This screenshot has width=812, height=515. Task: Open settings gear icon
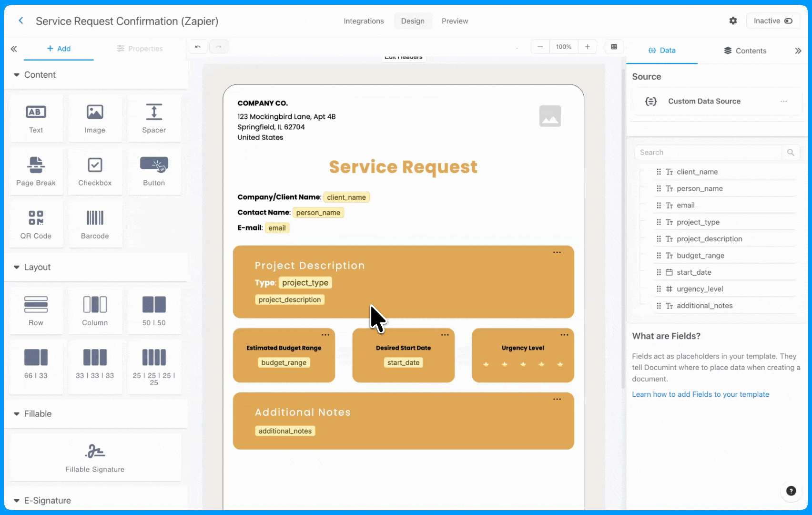click(733, 21)
